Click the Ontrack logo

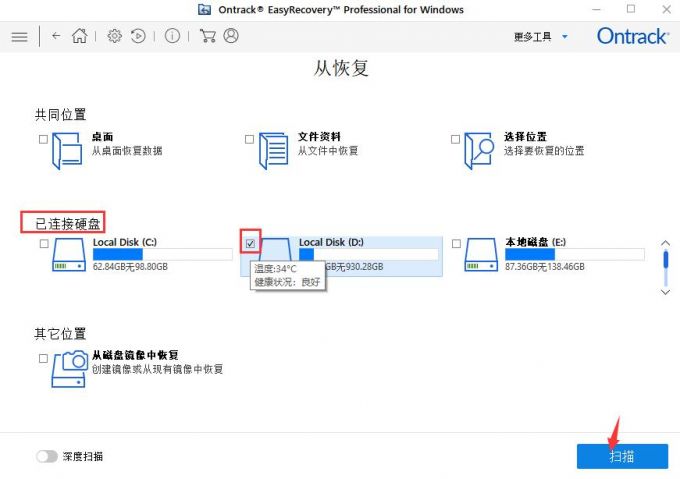click(632, 36)
